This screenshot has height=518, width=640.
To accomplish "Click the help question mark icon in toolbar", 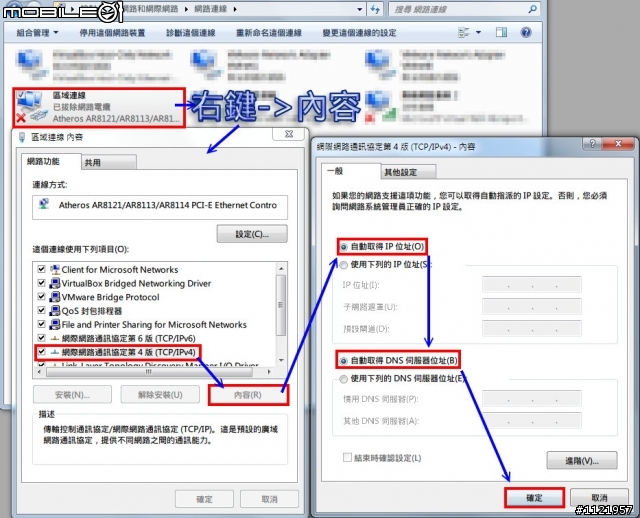I will coord(526,32).
